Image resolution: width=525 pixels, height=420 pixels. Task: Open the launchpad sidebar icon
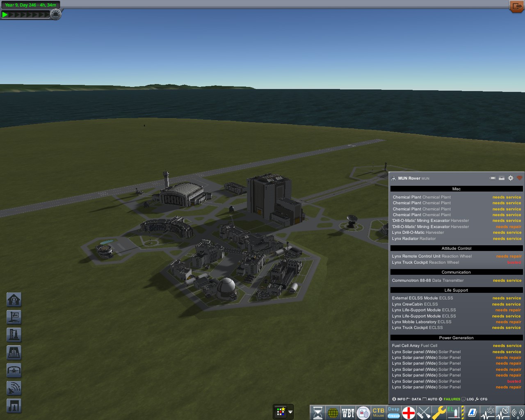14,335
